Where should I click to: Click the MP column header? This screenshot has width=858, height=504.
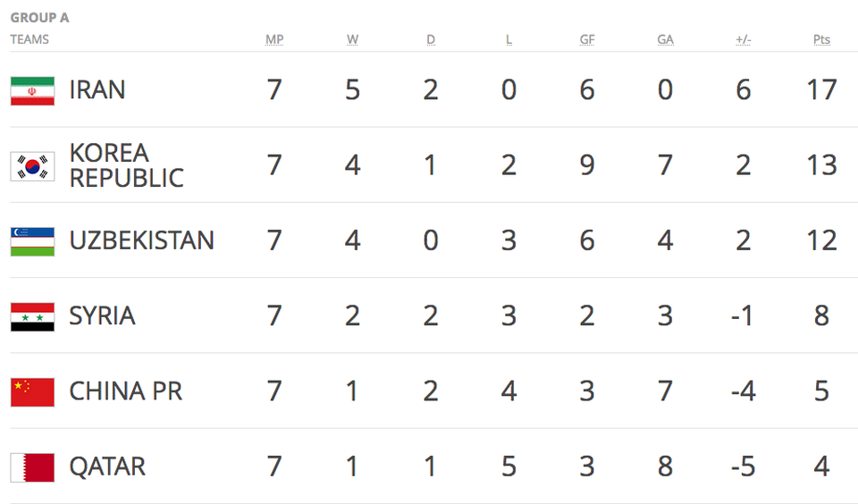pos(274,39)
